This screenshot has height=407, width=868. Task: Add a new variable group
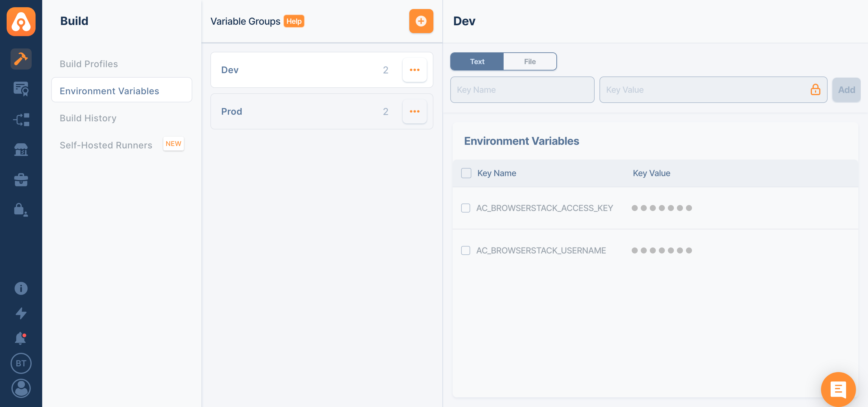(x=421, y=21)
